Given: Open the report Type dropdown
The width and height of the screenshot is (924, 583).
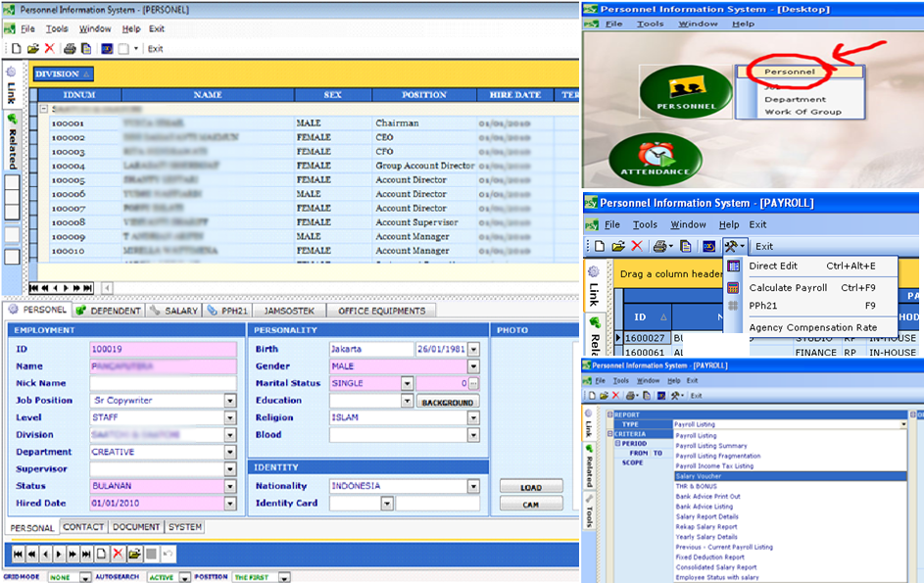Looking at the screenshot, I should 903,424.
